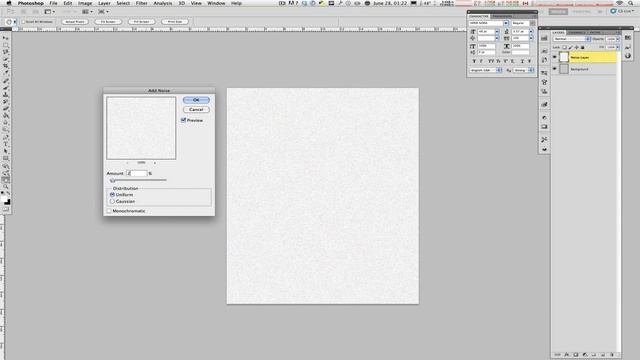Toggle Faux Bold in Character panel
The image size is (640, 360).
(474, 61)
